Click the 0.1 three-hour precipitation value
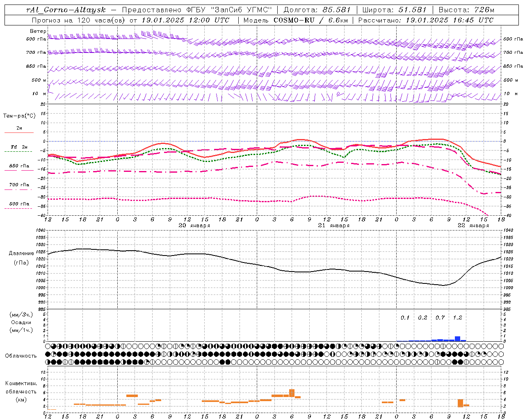Image resolution: width=525 pixels, height=420 pixels. [405, 317]
